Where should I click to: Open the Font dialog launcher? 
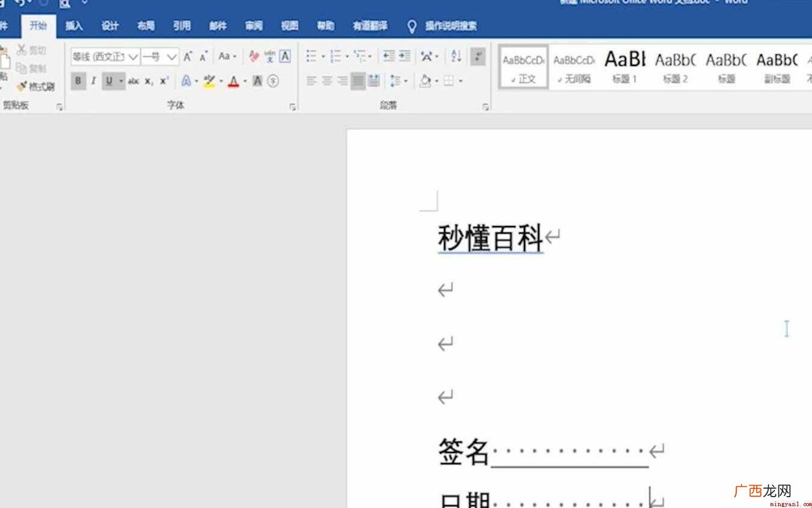point(293,107)
